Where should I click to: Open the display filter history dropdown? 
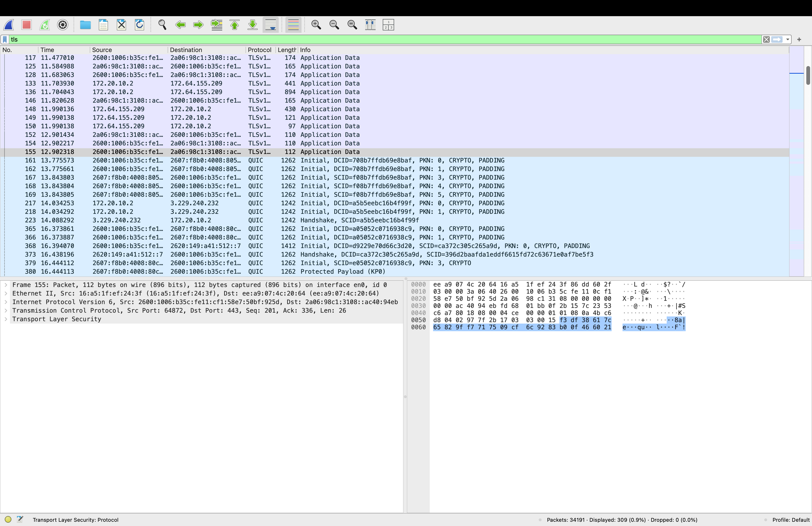point(788,40)
